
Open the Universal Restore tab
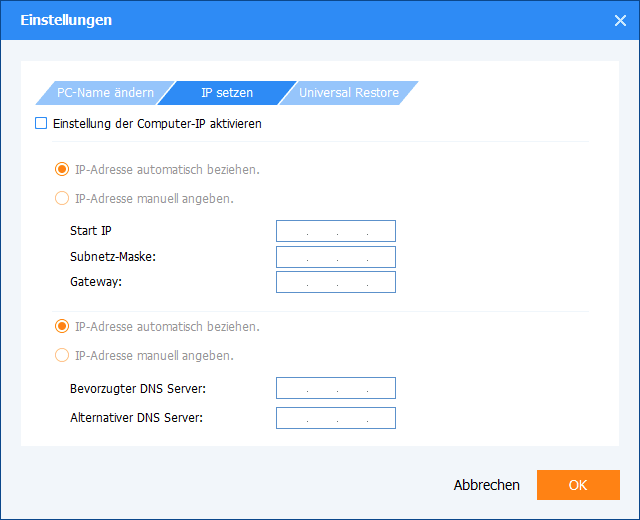[348, 93]
